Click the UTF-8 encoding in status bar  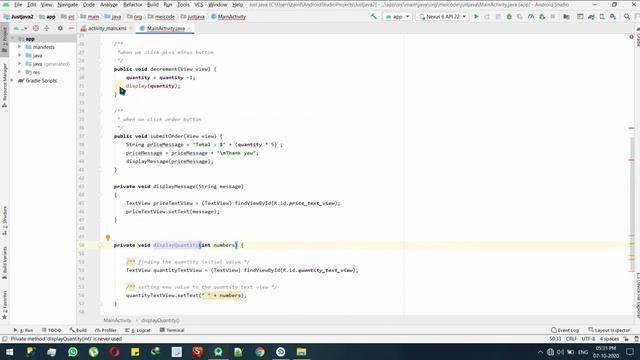[x=588, y=339]
